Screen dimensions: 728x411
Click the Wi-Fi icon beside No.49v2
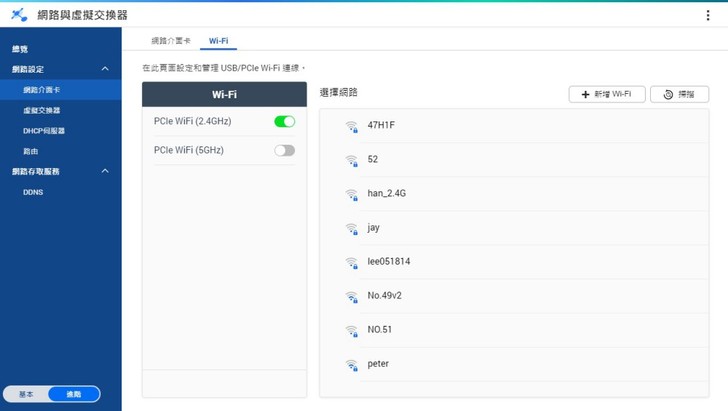(x=351, y=297)
